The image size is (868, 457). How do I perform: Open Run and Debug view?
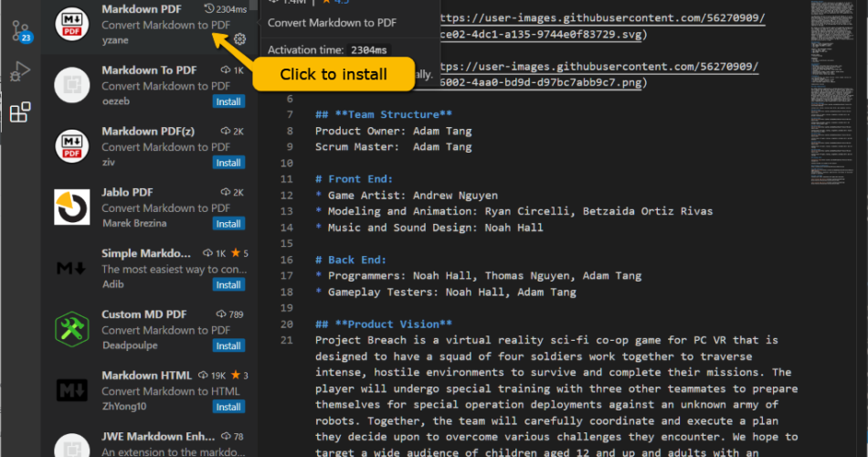coord(20,71)
